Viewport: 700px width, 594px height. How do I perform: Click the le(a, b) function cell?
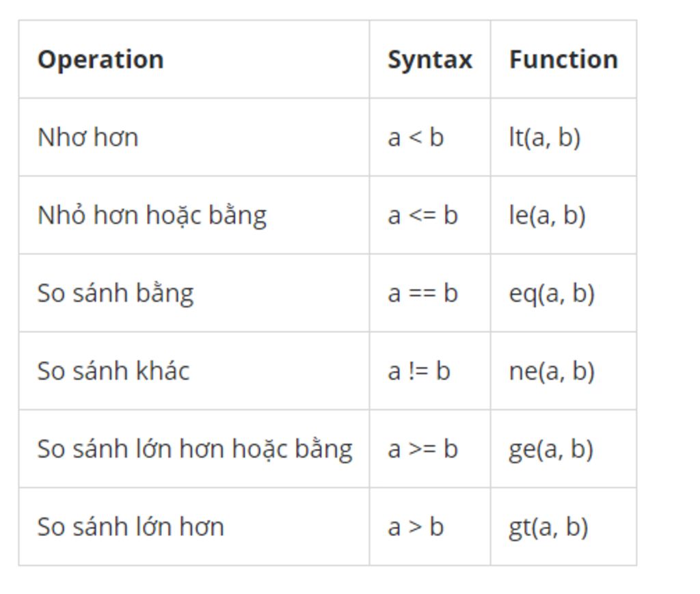pyautogui.click(x=548, y=215)
